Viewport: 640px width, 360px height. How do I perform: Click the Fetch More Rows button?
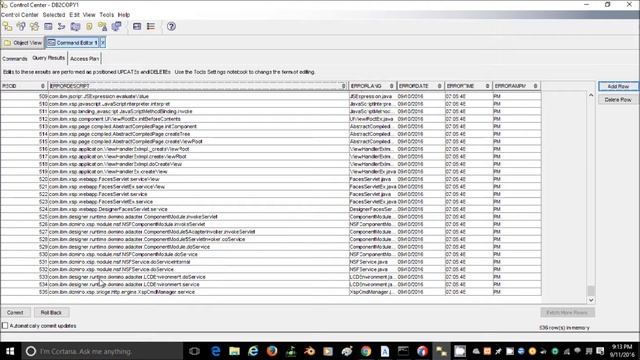567,313
